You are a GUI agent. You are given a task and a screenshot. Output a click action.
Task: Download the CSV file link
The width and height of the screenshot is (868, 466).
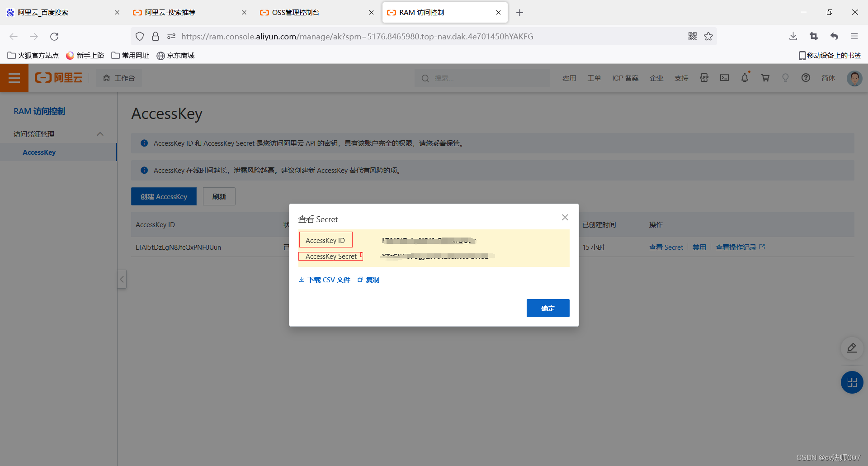[325, 280]
